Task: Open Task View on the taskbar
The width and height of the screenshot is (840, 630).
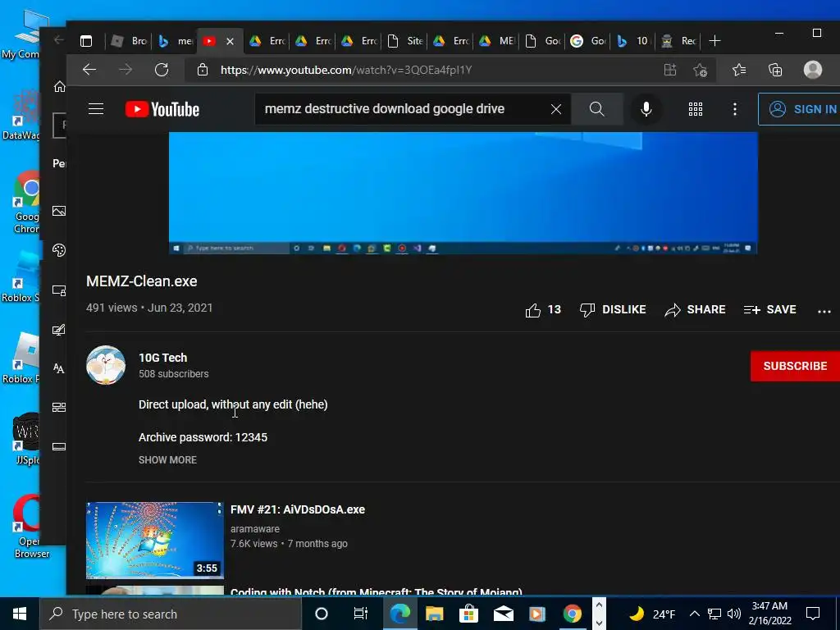Action: pos(361,614)
